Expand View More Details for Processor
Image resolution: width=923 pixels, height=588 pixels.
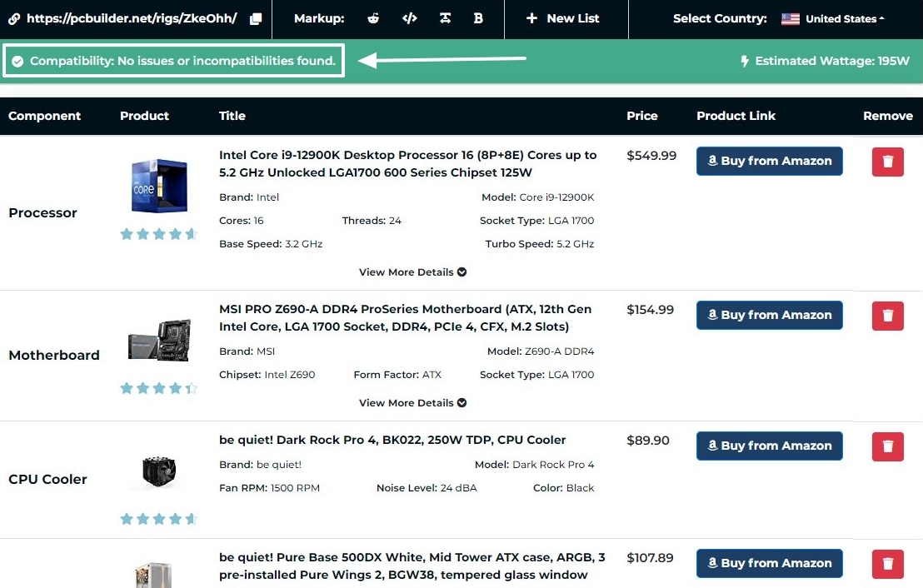412,272
